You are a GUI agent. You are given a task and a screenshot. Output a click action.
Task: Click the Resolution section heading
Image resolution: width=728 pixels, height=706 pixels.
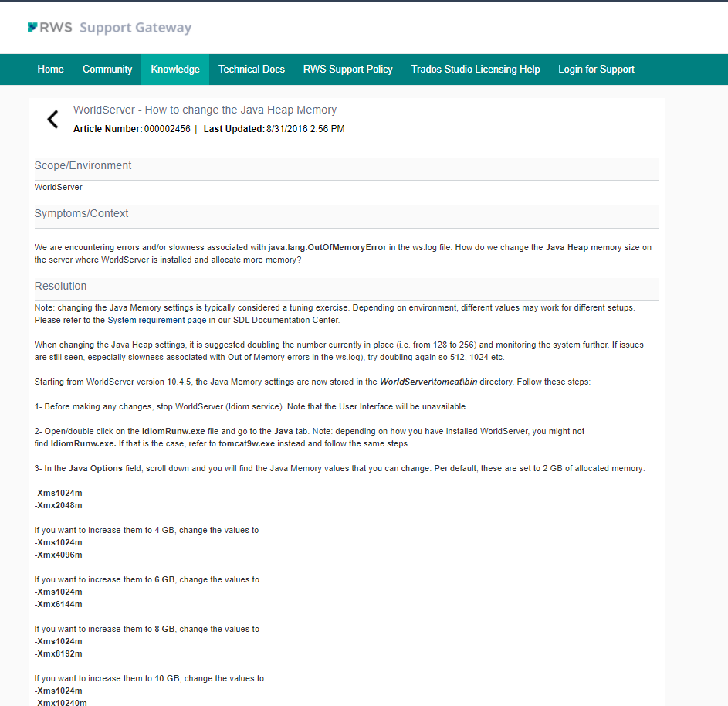(60, 286)
